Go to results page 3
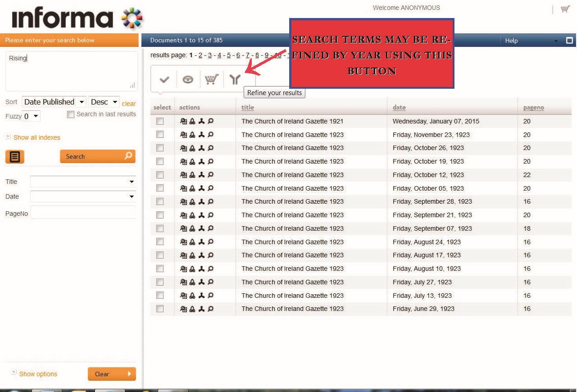This screenshot has width=577, height=392. point(210,55)
